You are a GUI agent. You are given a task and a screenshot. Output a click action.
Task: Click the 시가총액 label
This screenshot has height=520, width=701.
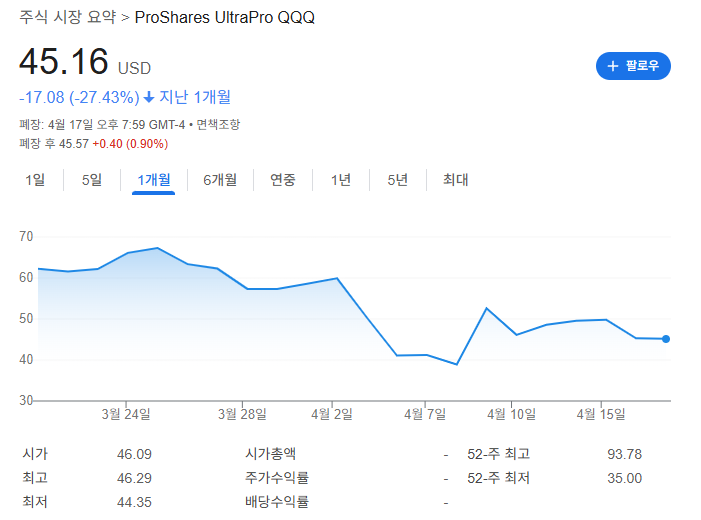pos(270,454)
